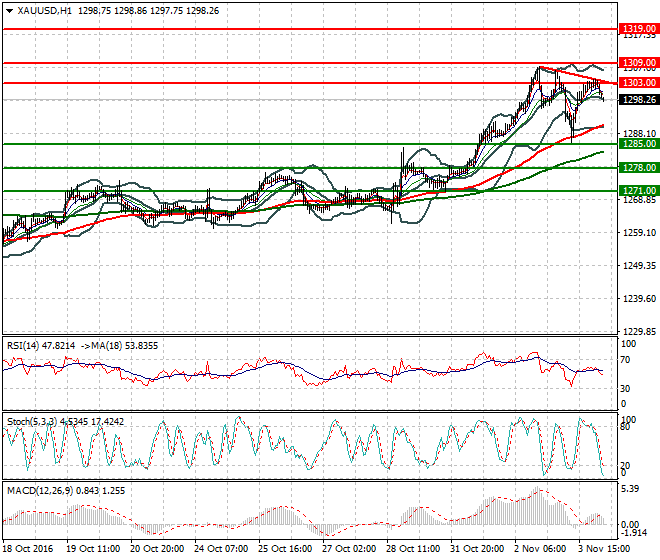Click the 2 Nov 06:00 time label

coord(540,549)
